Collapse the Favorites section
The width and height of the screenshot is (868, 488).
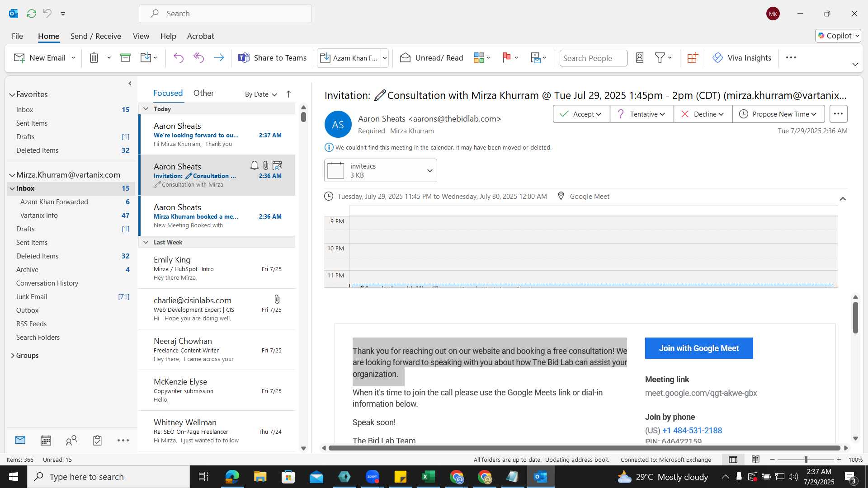(12, 94)
